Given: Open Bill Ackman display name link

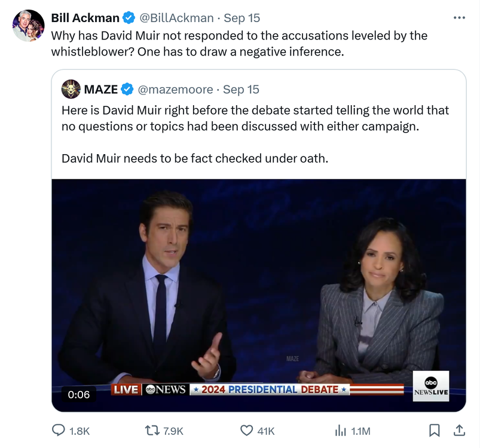Looking at the screenshot, I should click(85, 18).
